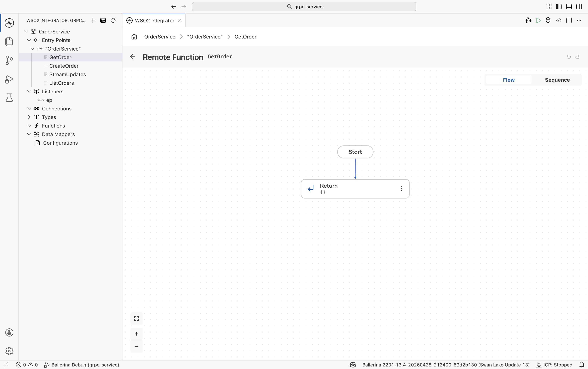Click the Start node

pos(355,152)
